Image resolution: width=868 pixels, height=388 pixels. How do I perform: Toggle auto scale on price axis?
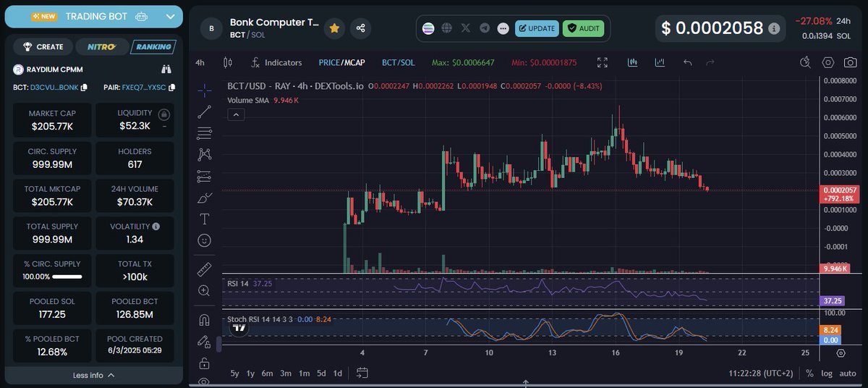point(848,373)
